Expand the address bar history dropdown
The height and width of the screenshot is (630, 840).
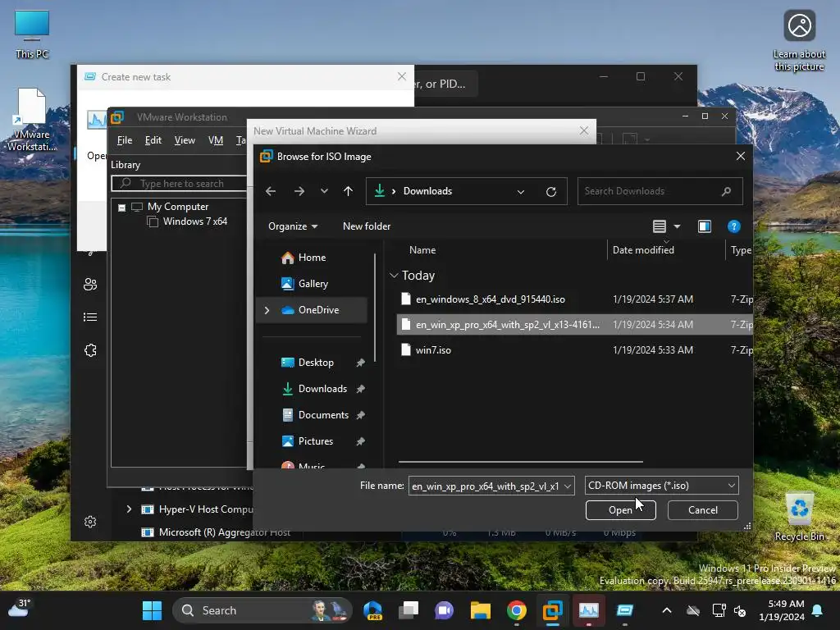[521, 191]
